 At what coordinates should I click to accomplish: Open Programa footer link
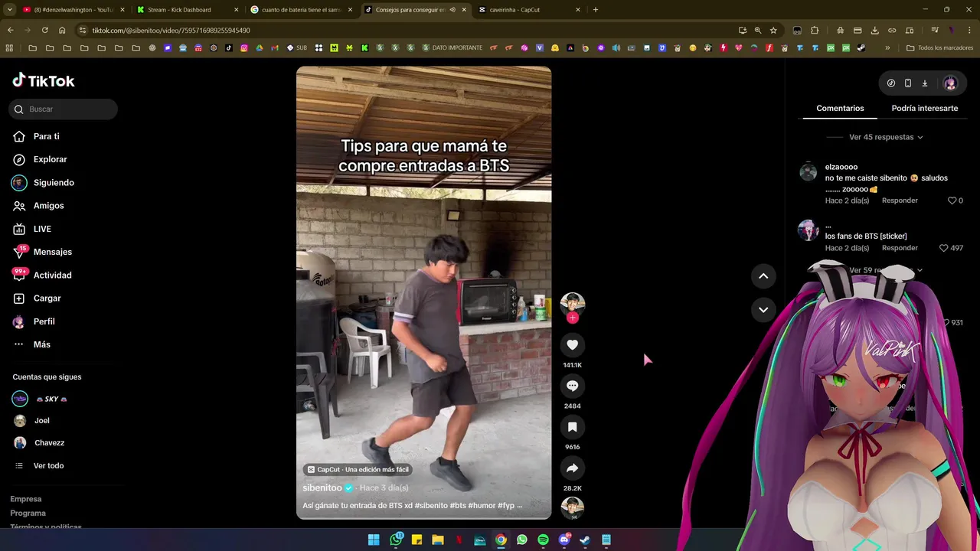(28, 513)
